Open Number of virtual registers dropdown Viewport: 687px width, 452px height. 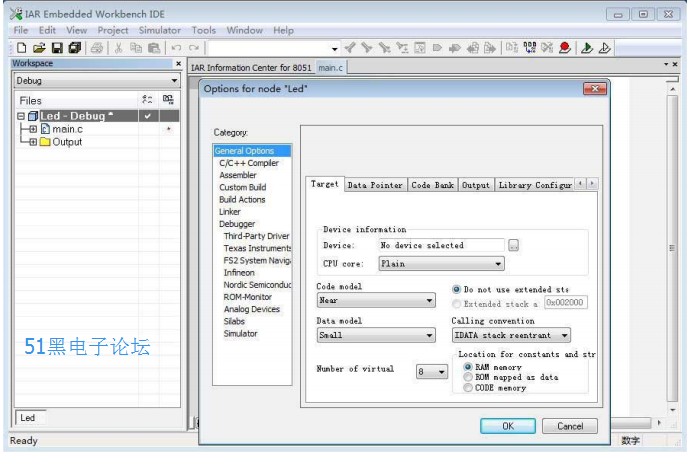[x=432, y=372]
